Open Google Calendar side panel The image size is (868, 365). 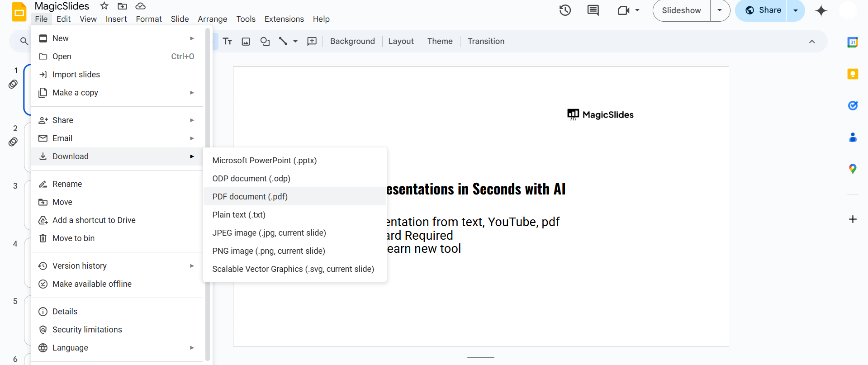pos(853,42)
